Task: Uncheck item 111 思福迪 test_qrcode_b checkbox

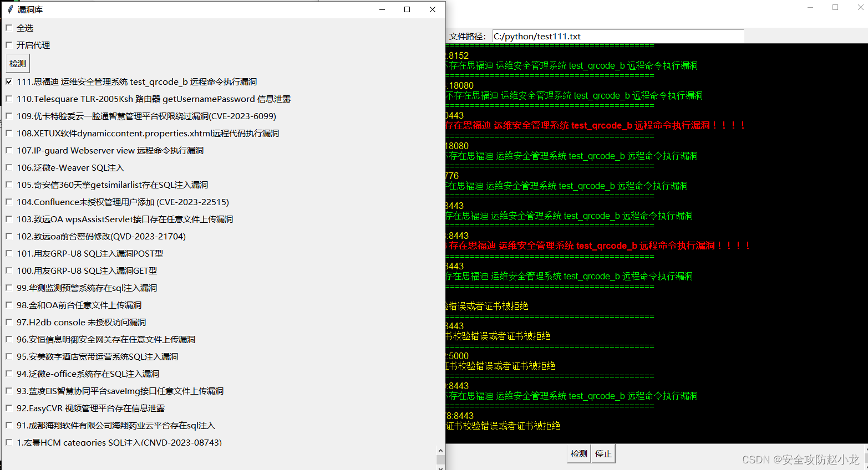Action: [9, 81]
